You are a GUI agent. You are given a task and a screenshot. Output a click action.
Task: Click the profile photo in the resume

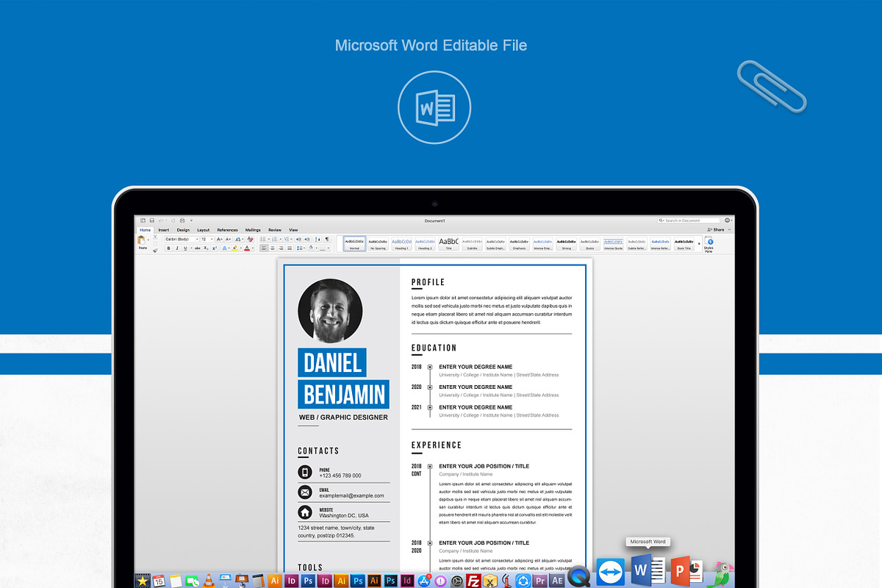(x=330, y=311)
